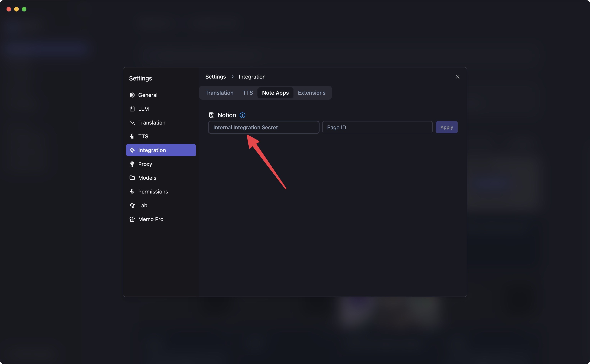590x364 pixels.
Task: Open General settings section
Action: (x=161, y=95)
